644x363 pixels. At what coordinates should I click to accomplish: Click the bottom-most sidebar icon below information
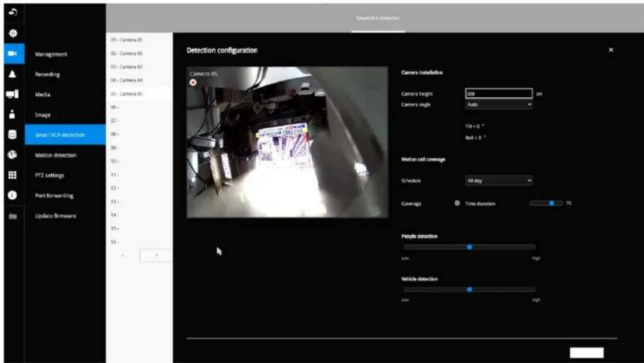point(12,215)
